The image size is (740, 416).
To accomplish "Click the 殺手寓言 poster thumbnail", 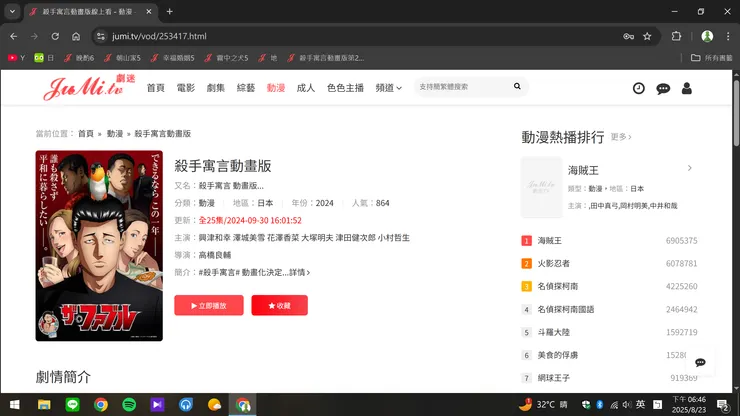I will point(99,246).
